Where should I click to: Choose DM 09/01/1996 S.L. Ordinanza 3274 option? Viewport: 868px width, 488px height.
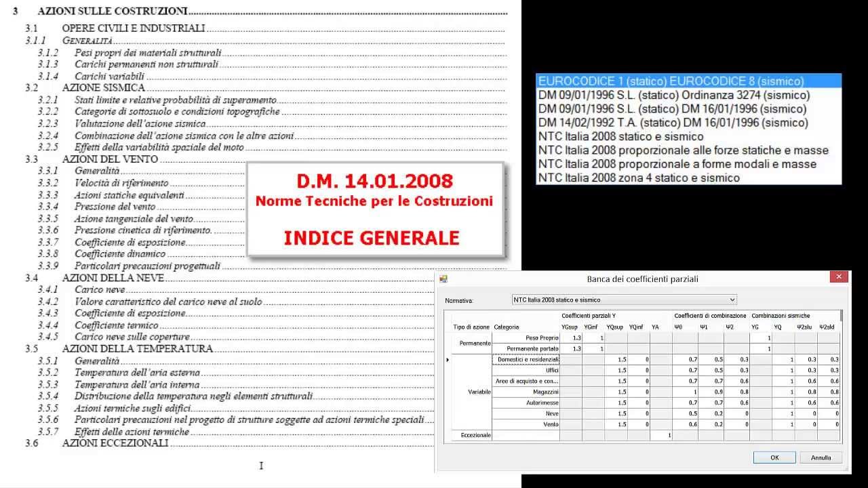coord(688,95)
